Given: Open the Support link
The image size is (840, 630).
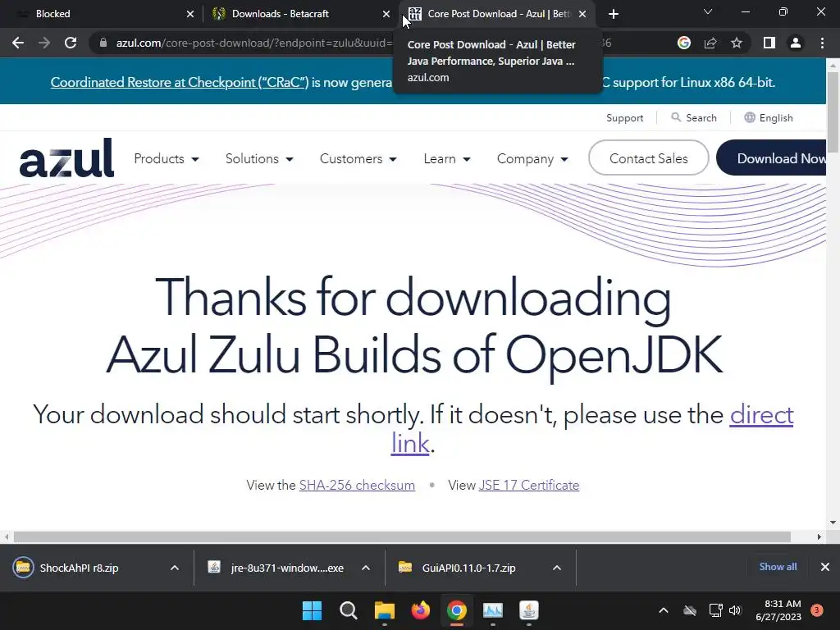Looking at the screenshot, I should [x=624, y=118].
